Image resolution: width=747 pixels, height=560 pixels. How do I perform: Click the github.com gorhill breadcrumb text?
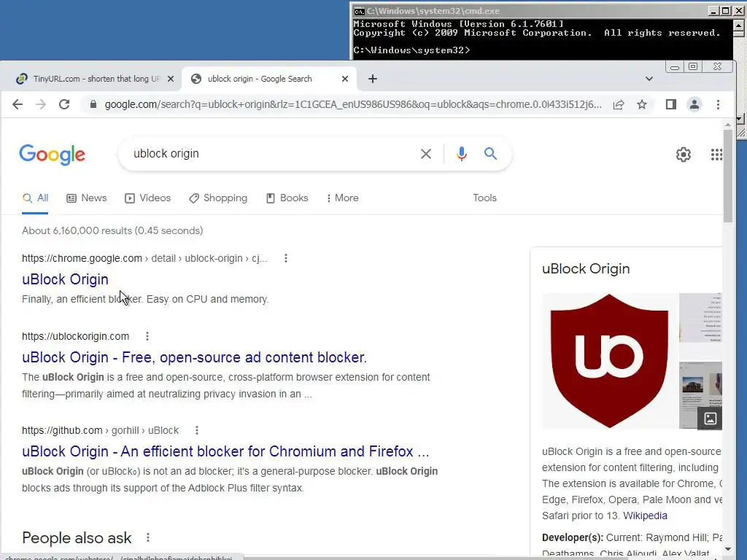click(100, 430)
